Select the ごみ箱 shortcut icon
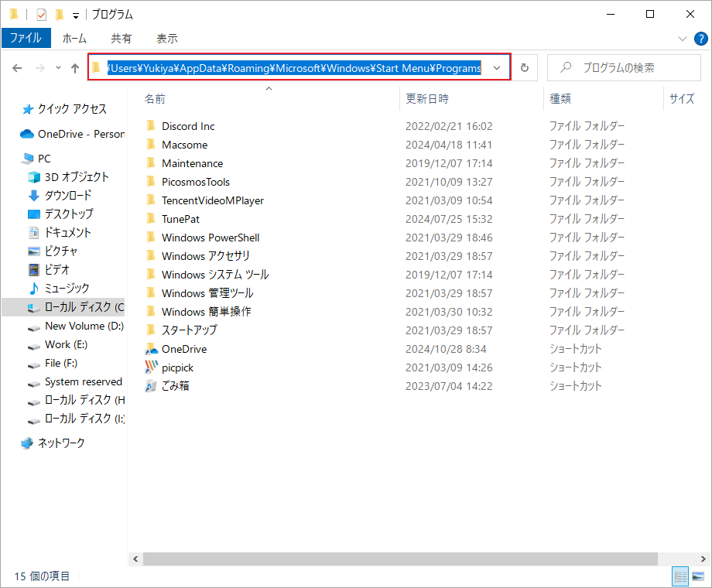Image resolution: width=712 pixels, height=588 pixels. click(x=151, y=386)
